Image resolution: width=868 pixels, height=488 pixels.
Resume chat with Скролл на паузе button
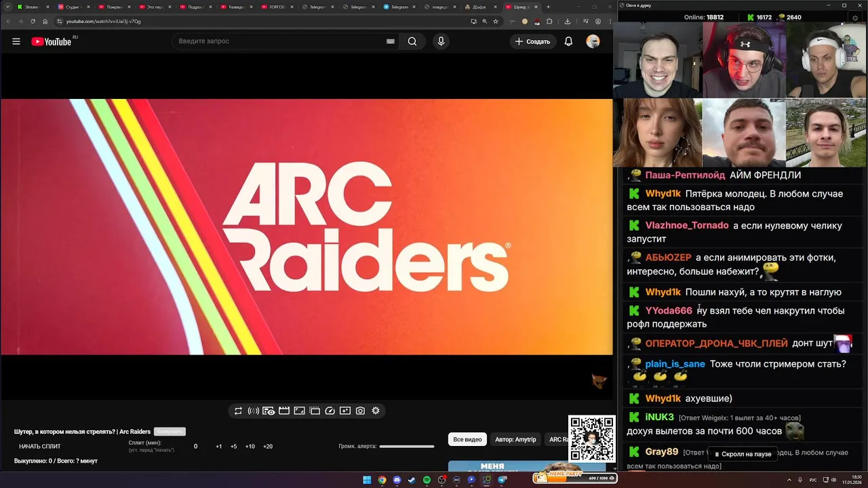(743, 454)
